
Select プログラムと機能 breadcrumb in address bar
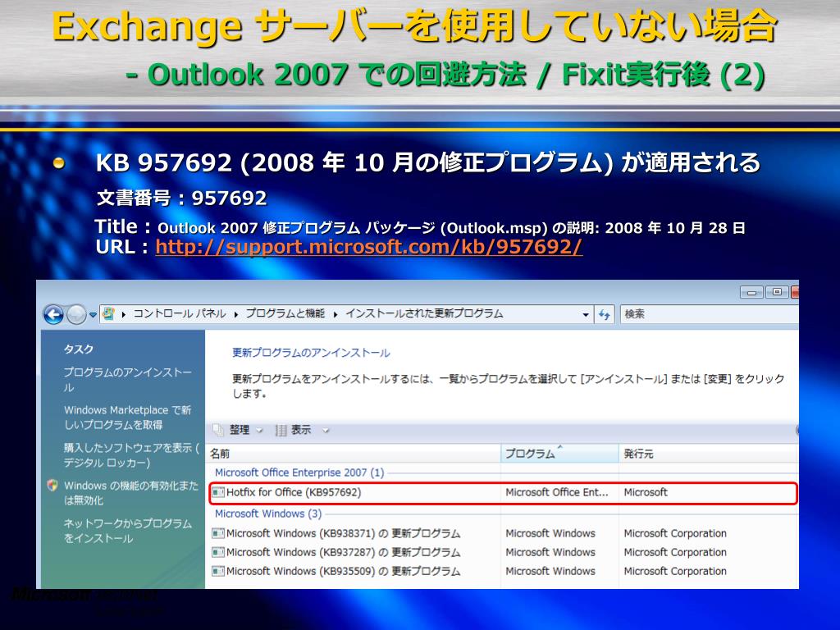285,314
